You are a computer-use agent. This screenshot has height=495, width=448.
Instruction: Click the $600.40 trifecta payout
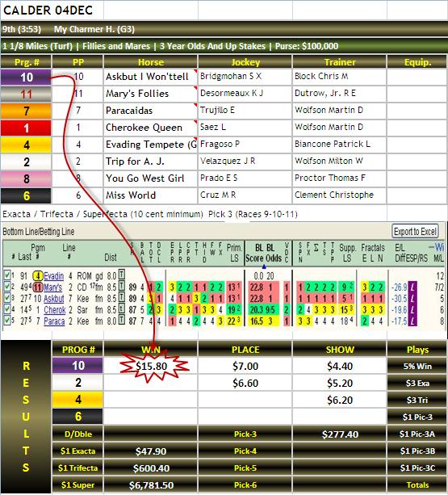coord(151,468)
